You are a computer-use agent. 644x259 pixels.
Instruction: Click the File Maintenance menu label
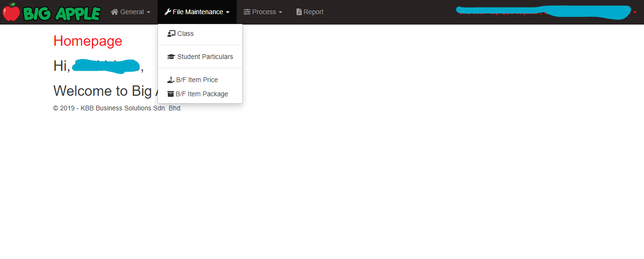pyautogui.click(x=198, y=12)
